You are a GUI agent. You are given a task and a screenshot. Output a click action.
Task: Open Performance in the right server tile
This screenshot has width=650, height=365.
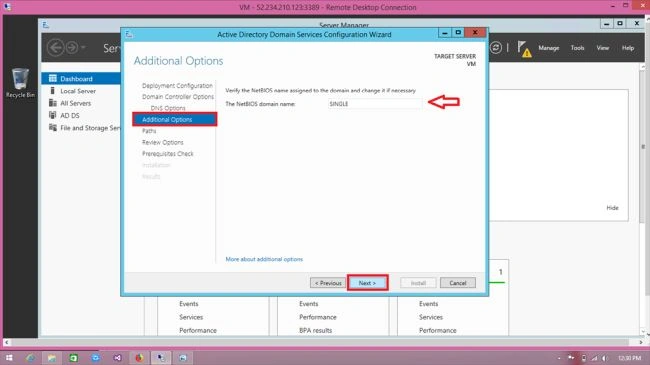point(437,331)
